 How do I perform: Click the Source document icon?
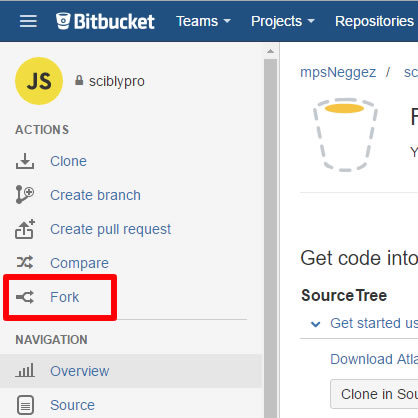pos(25,405)
